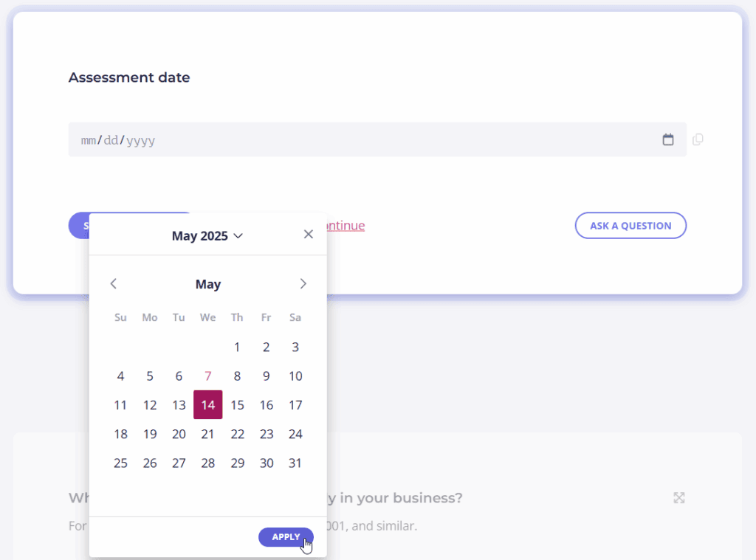Choose May 25 in the calendar

[120, 463]
